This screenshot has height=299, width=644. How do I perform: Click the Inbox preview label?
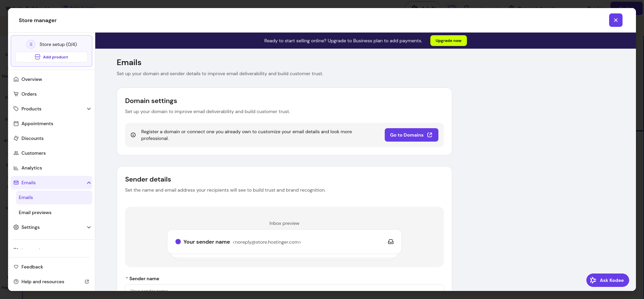pyautogui.click(x=284, y=223)
